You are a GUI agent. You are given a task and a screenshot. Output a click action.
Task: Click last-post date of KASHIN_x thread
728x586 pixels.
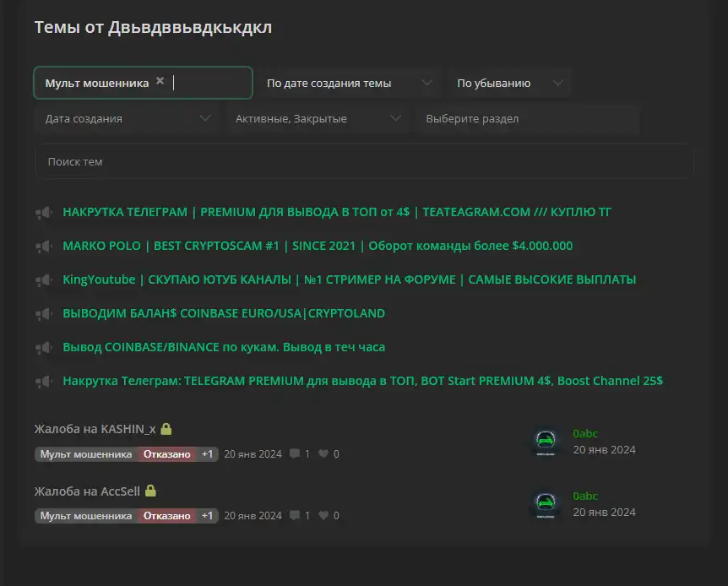tap(604, 450)
